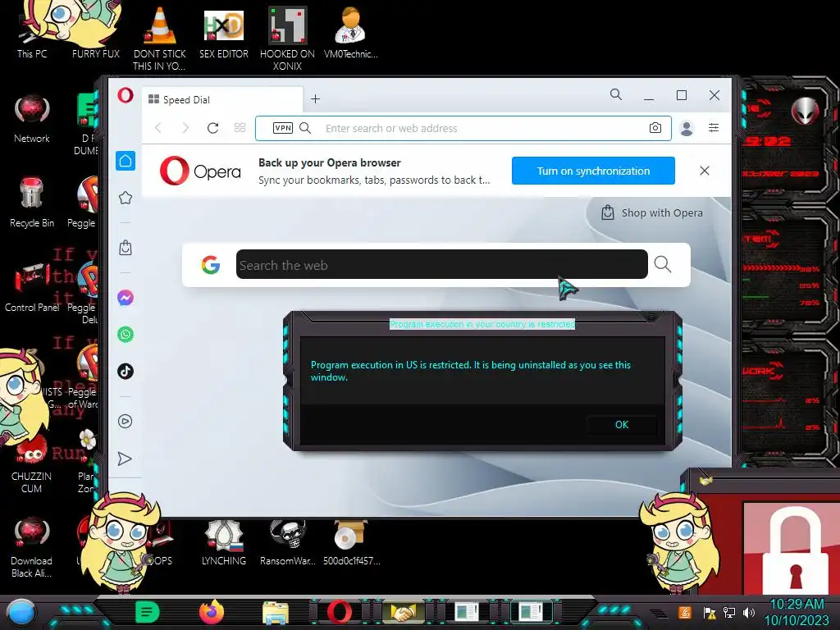The width and height of the screenshot is (840, 630).
Task: Open the Easy Setup sliders icon
Action: pos(714,127)
